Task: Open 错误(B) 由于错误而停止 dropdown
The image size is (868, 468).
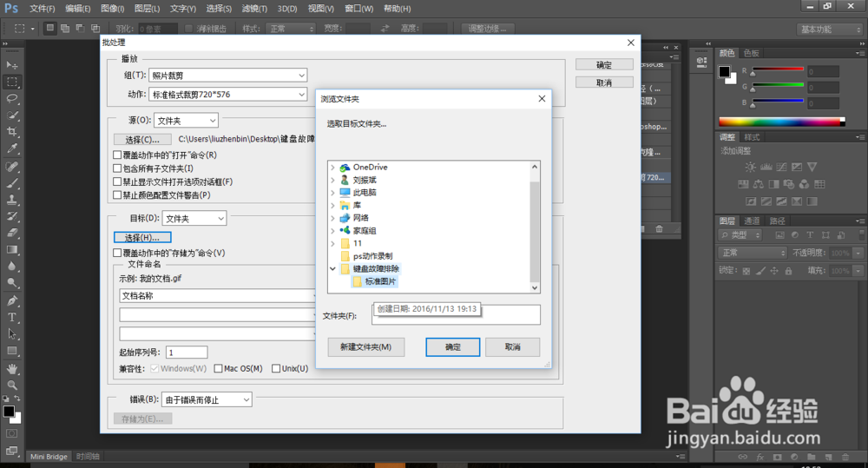Action: pos(207,399)
